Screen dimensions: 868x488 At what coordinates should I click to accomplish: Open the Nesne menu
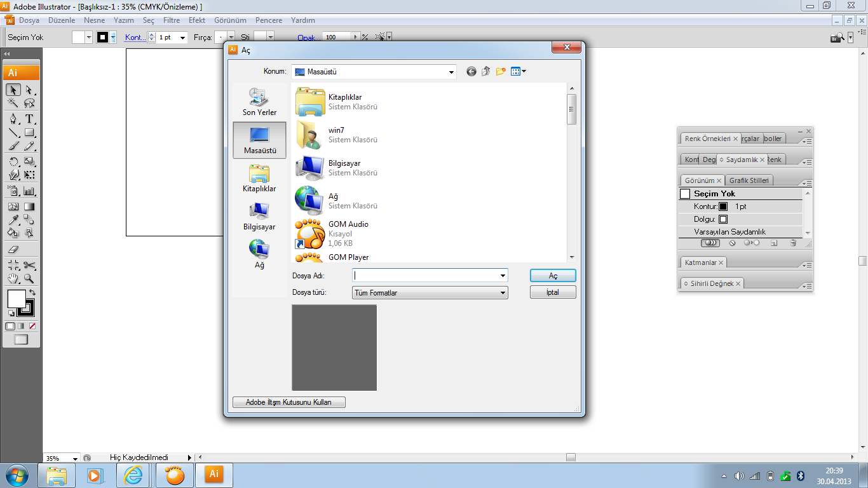point(94,20)
